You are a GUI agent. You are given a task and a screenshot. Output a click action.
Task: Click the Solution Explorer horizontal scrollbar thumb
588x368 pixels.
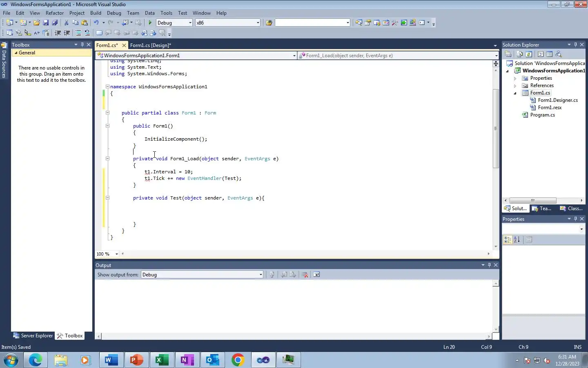pos(533,200)
